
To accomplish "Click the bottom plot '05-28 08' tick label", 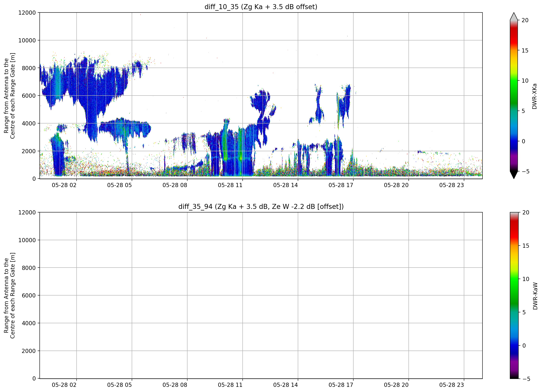I will 175,385.
